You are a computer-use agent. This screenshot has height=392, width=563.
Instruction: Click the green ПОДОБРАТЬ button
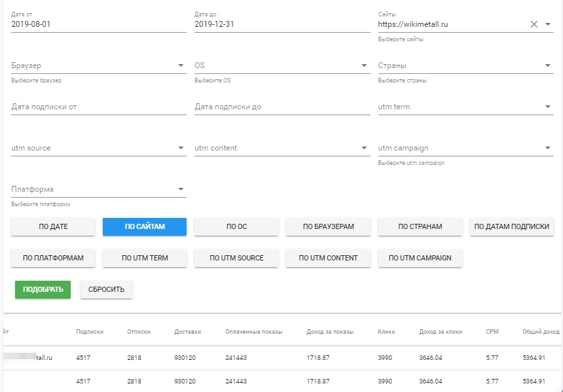click(43, 289)
